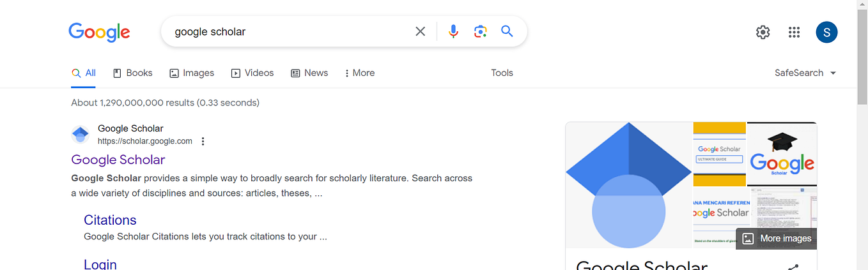Click the Google logo

(99, 32)
